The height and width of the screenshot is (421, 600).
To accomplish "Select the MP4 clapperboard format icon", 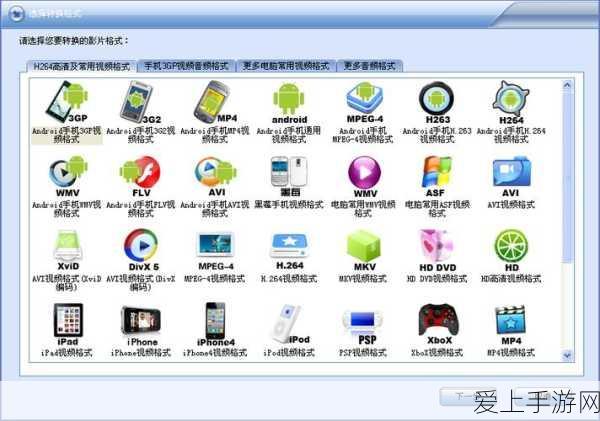I will click(x=511, y=325).
